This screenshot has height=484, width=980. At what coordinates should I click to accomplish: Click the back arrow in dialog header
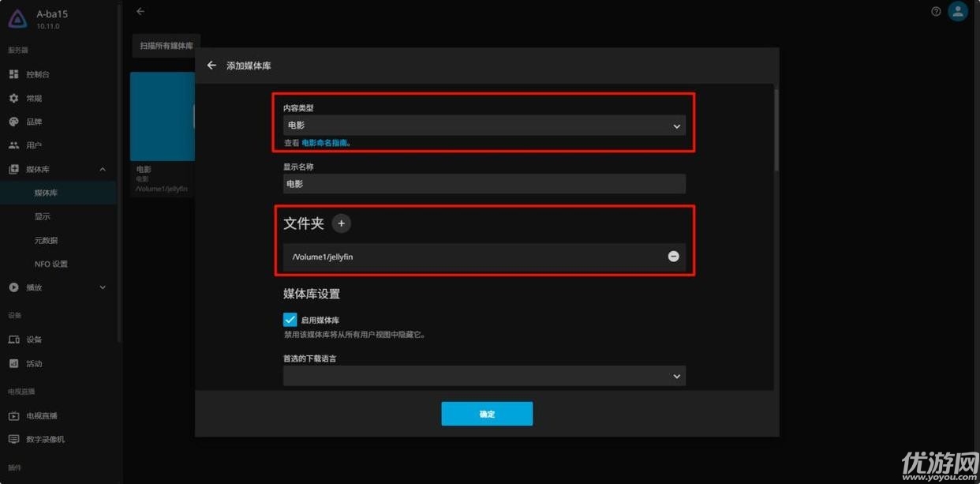[x=211, y=66]
